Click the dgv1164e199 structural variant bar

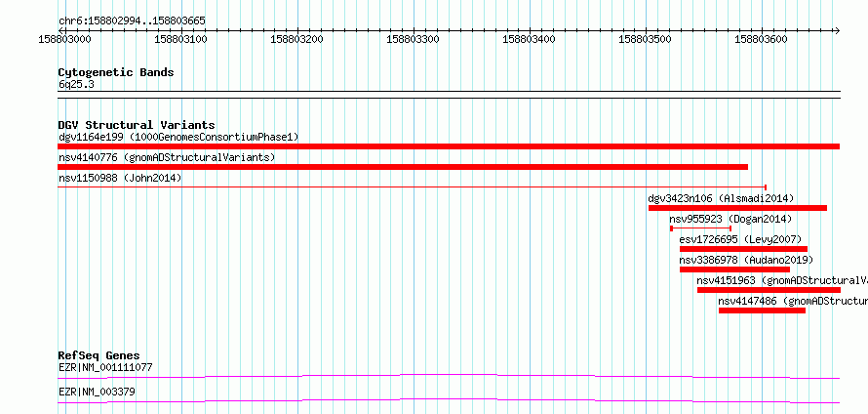449,146
